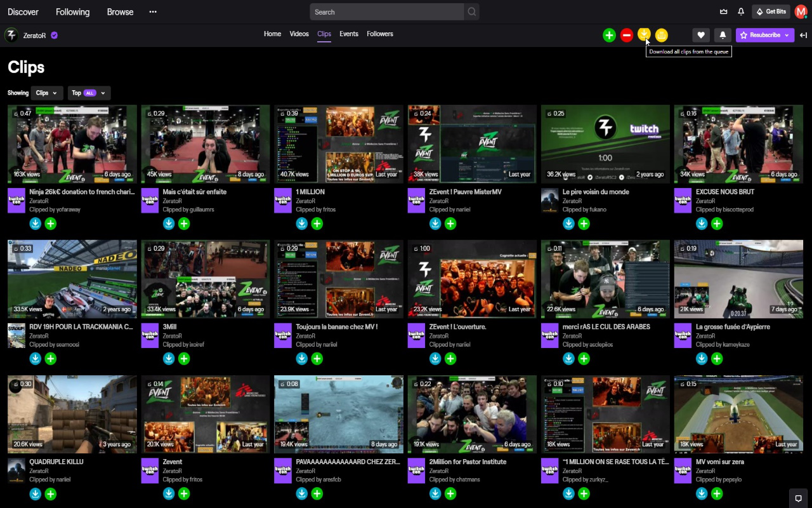Switch to the Videos tab

click(299, 34)
